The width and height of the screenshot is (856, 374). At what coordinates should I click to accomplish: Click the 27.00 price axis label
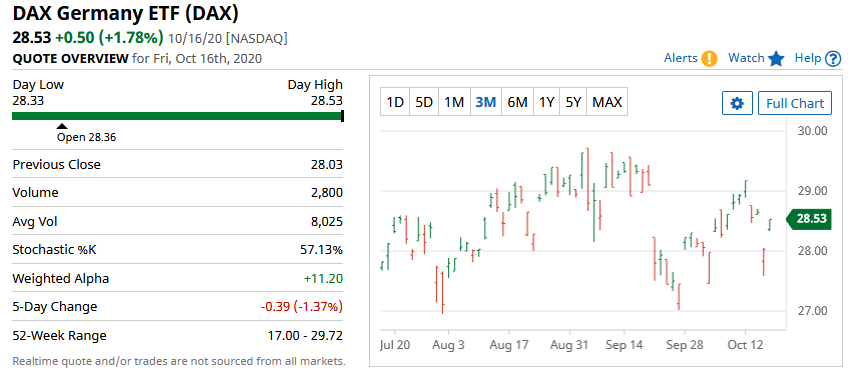pyautogui.click(x=813, y=311)
